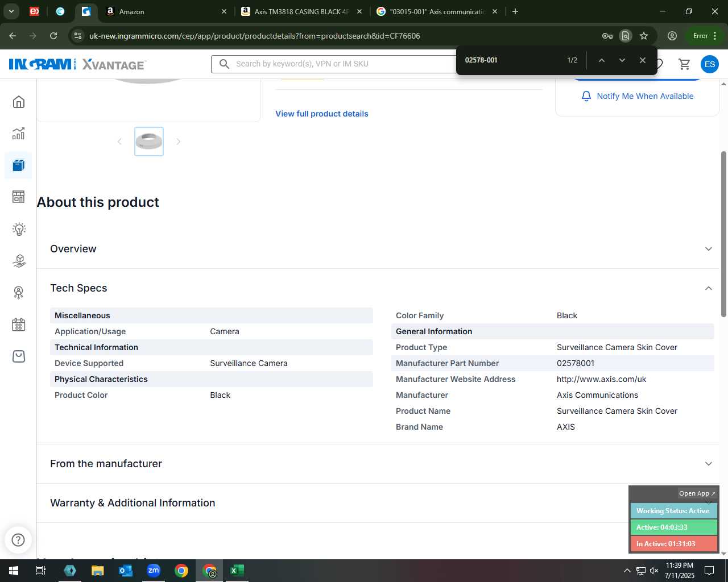
Task: Click Working Status: Active label
Action: click(673, 511)
